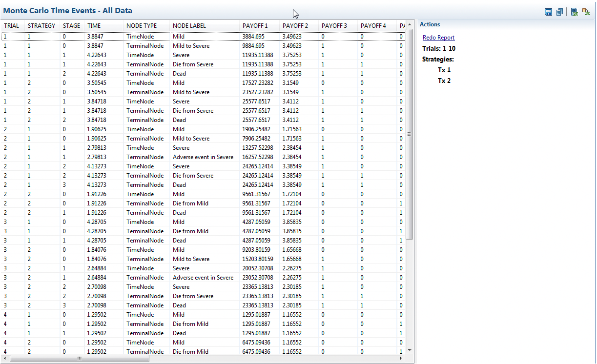Image resolution: width=597 pixels, height=364 pixels.
Task: Click the horizontal scrollbar thumb
Action: pyautogui.click(x=79, y=359)
